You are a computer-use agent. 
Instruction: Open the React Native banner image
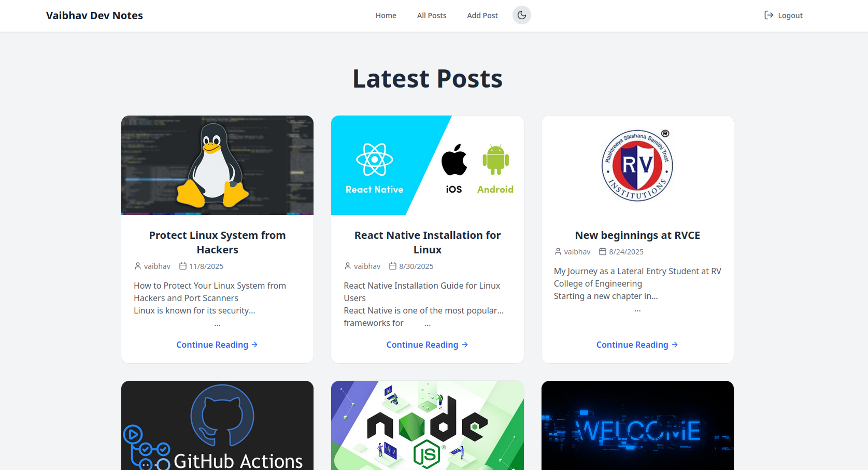pos(427,165)
